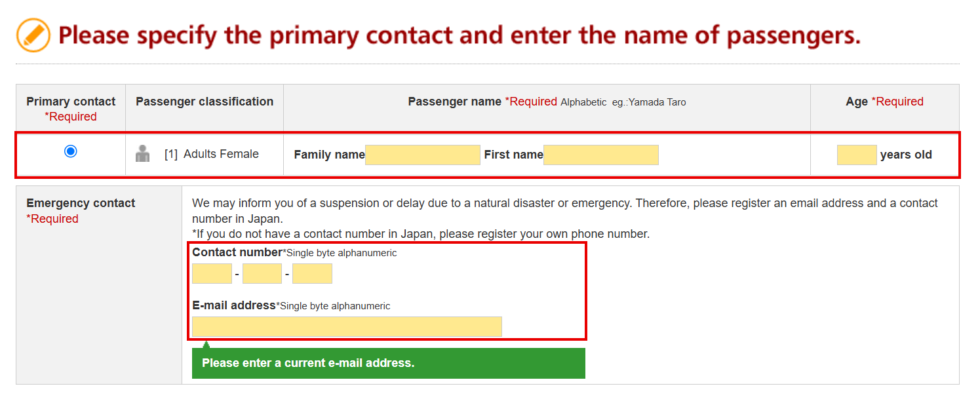Viewport: 980px width, 401px height.
Task: Click the Age input box
Action: pyautogui.click(x=857, y=155)
